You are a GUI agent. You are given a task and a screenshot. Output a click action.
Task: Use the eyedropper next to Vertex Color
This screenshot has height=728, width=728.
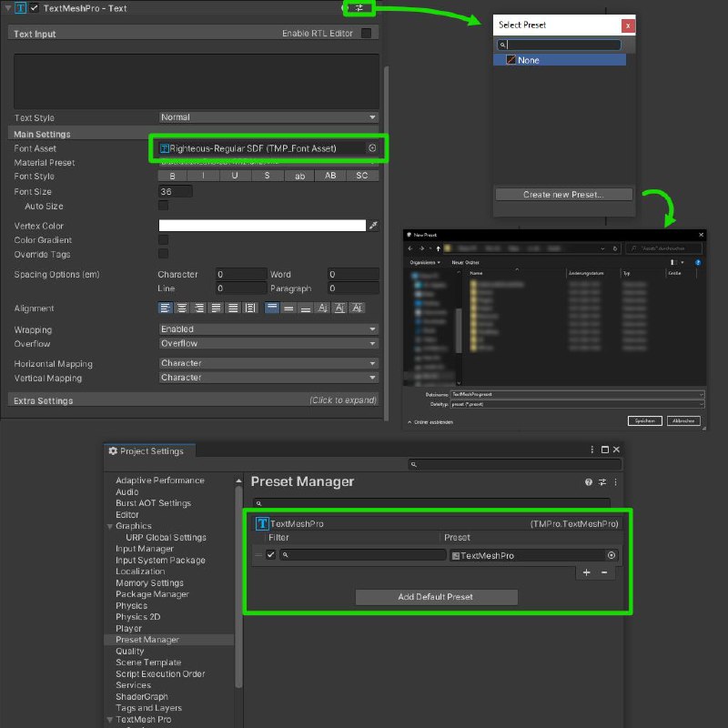click(x=373, y=226)
